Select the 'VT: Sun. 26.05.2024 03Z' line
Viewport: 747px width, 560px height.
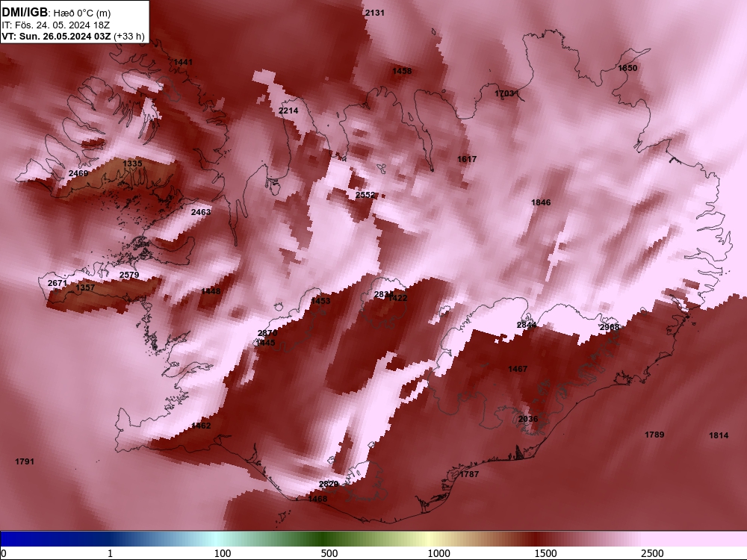point(56,36)
